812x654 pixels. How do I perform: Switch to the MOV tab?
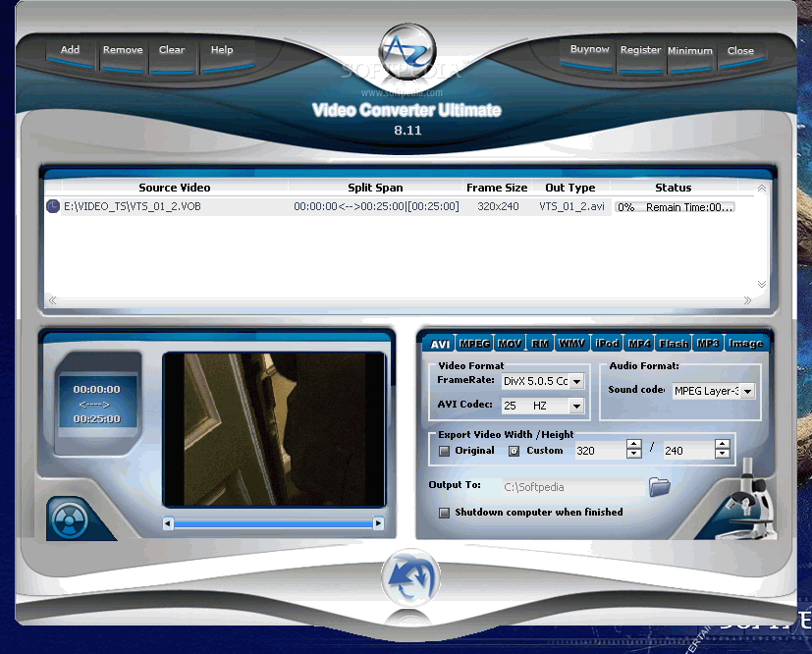[510, 344]
